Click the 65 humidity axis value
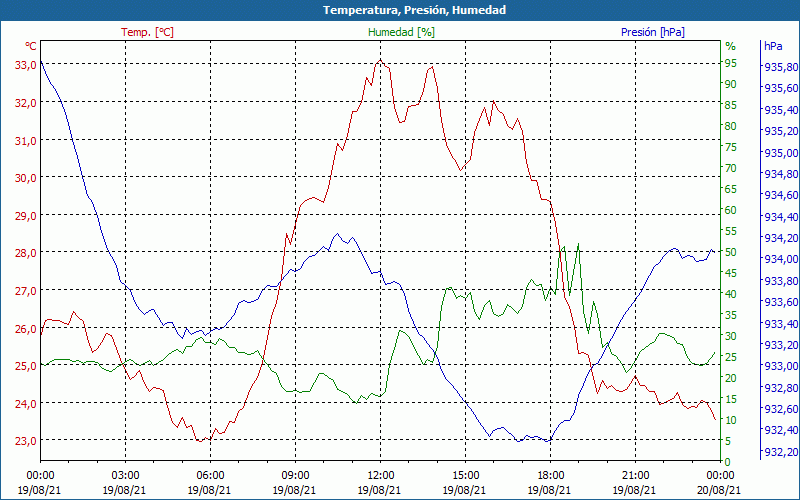Screen dimensions: 800x500 (x=731, y=189)
